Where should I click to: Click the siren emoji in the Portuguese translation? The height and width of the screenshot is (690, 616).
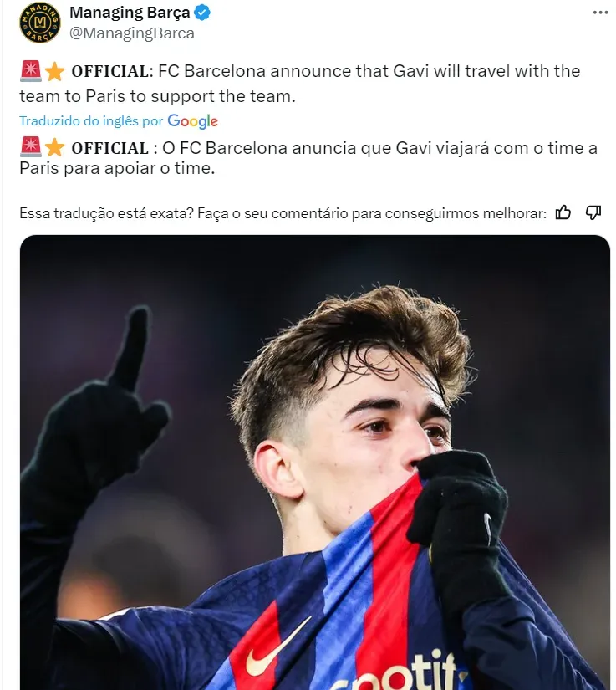(x=30, y=148)
